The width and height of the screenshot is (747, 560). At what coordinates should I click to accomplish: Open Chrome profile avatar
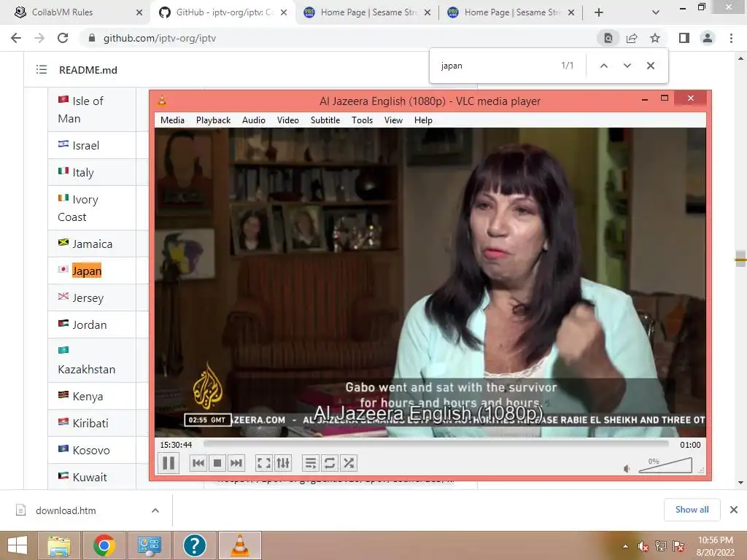pos(708,38)
